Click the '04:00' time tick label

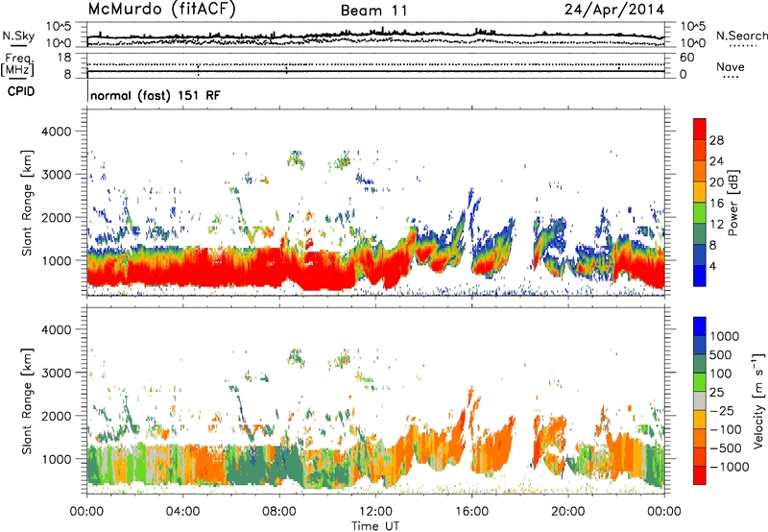(x=182, y=512)
